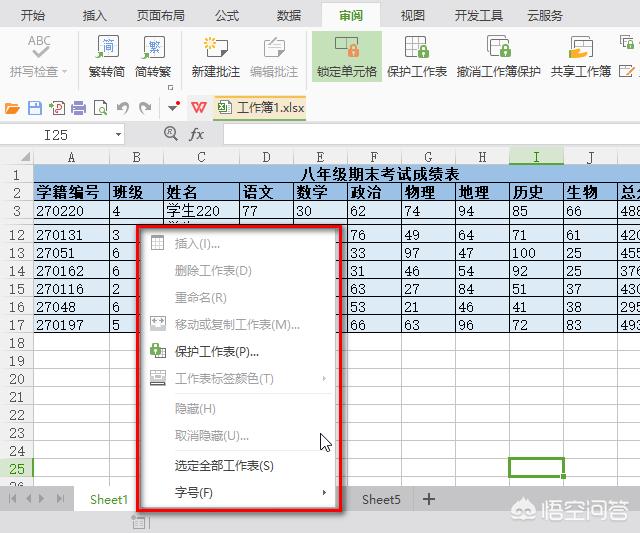Click the open folder icon in quick toolbar
Screen dimensions: 640x533
coord(12,108)
